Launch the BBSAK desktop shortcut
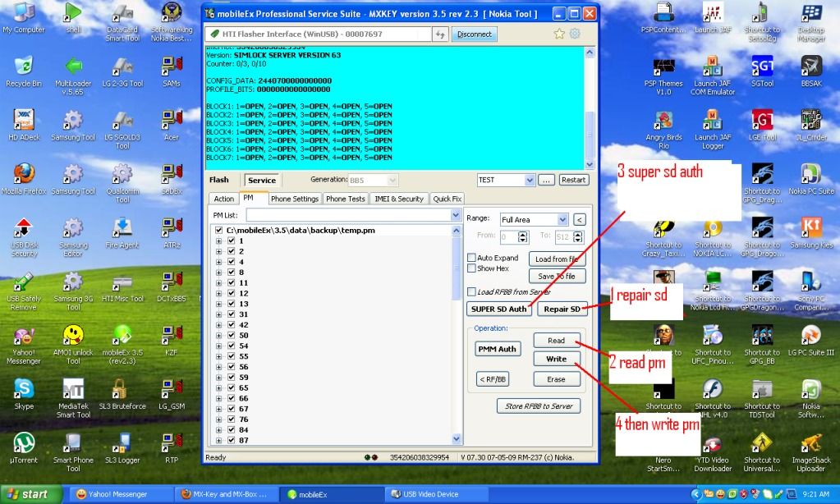The height and width of the screenshot is (504, 840). [811, 71]
